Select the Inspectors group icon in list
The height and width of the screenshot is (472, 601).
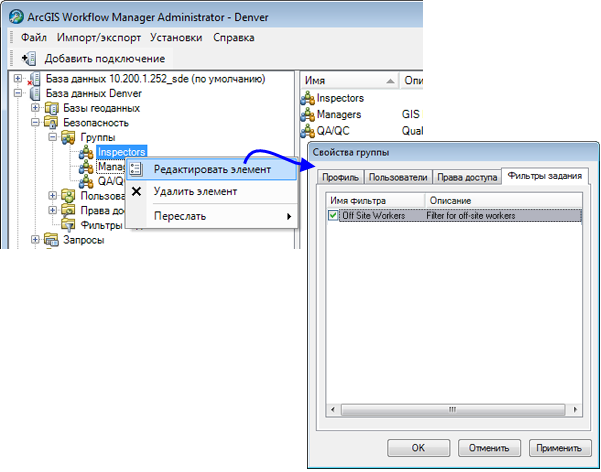click(x=308, y=98)
